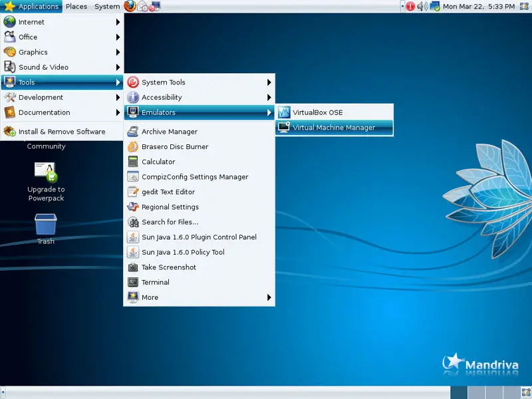Click the CompizConfig Settings Manager icon
This screenshot has width=532, height=399.
coord(132,176)
